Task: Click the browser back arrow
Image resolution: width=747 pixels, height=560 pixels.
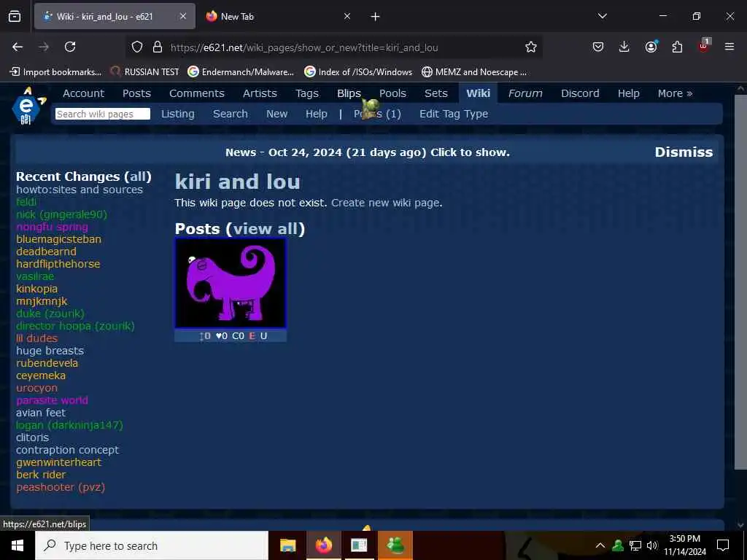Action: click(18, 47)
